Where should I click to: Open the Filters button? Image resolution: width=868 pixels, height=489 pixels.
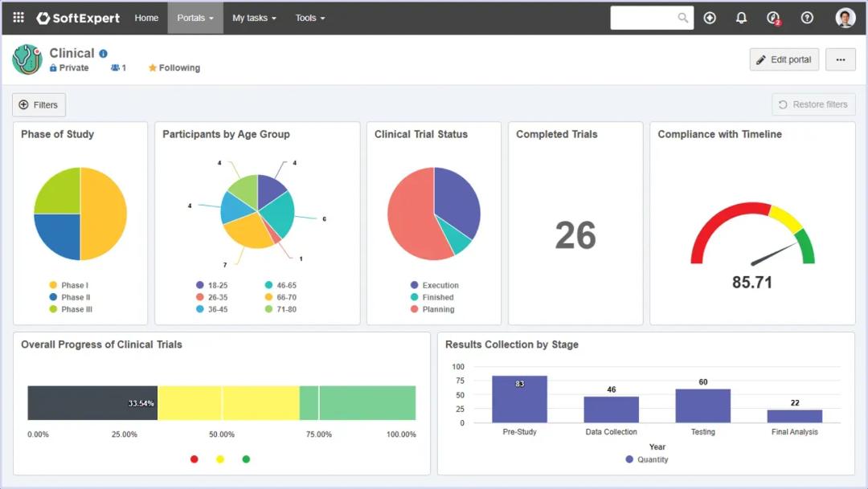(39, 105)
